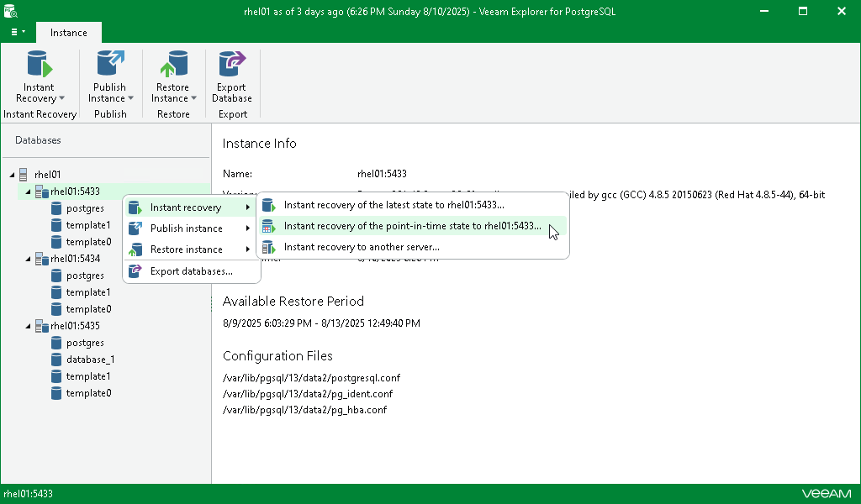Open the Instant Recovery dropdown arrow
The image size is (861, 504).
pyautogui.click(x=63, y=98)
